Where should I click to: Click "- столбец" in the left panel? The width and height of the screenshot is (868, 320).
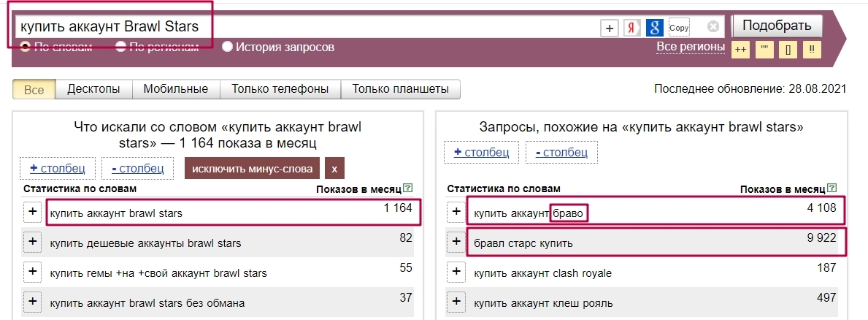pos(138,168)
